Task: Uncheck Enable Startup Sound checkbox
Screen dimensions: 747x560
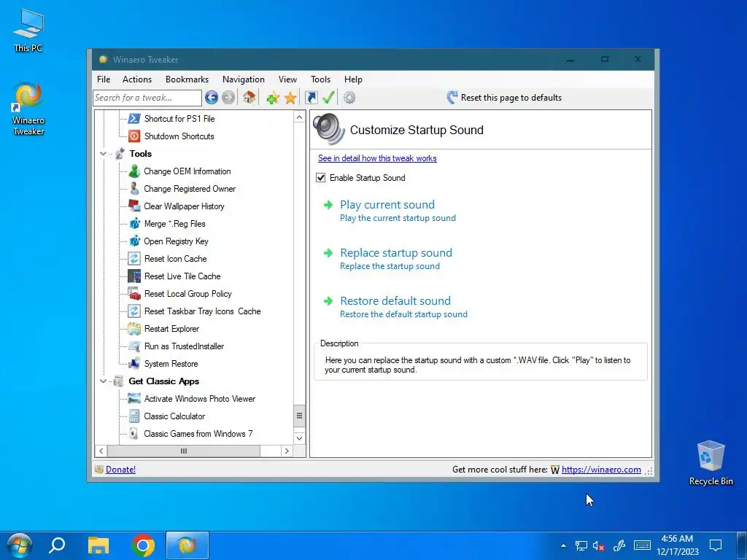Action: [x=321, y=178]
